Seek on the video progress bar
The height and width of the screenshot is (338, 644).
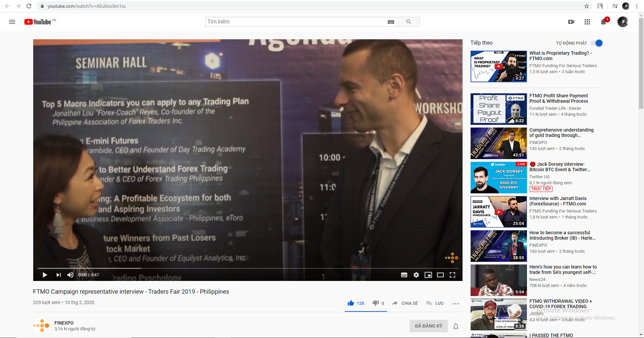[248, 268]
